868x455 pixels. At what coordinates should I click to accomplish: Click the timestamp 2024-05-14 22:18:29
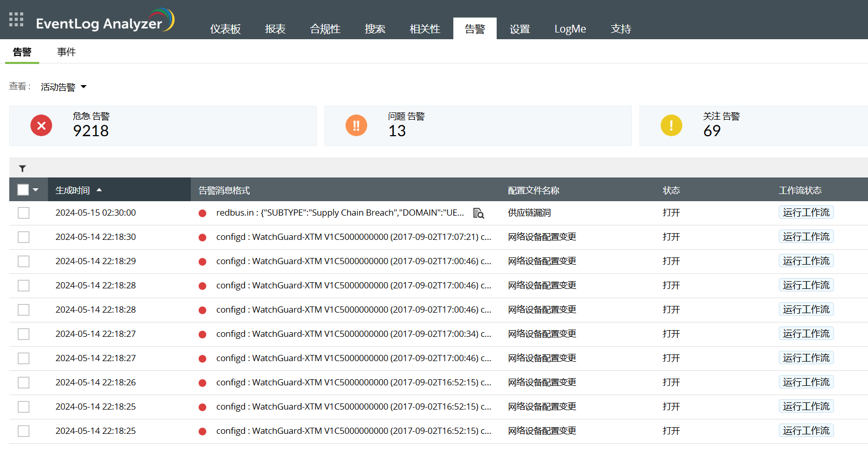(x=96, y=261)
